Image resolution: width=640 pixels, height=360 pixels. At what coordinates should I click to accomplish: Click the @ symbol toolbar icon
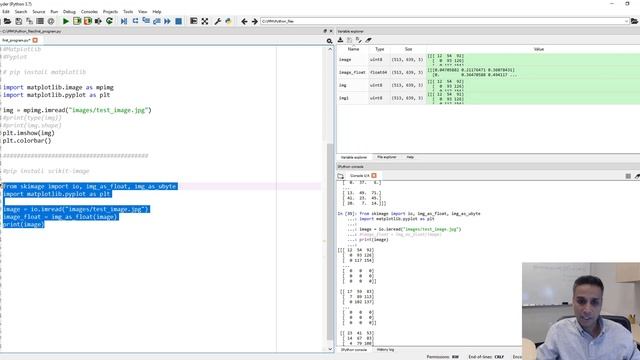(51, 21)
